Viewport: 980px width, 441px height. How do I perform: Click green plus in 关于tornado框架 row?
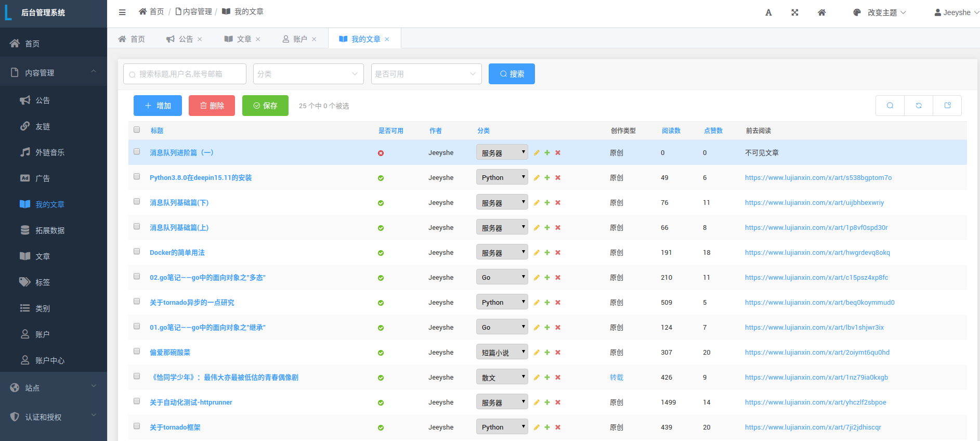[547, 427]
